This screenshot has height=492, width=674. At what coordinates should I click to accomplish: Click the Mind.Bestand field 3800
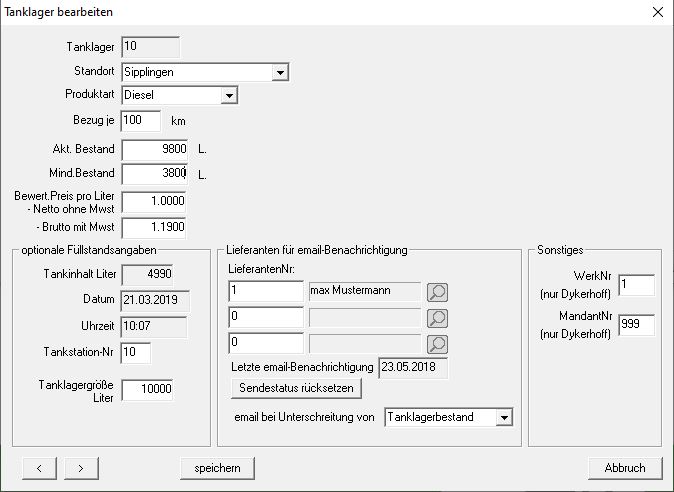(x=155, y=174)
